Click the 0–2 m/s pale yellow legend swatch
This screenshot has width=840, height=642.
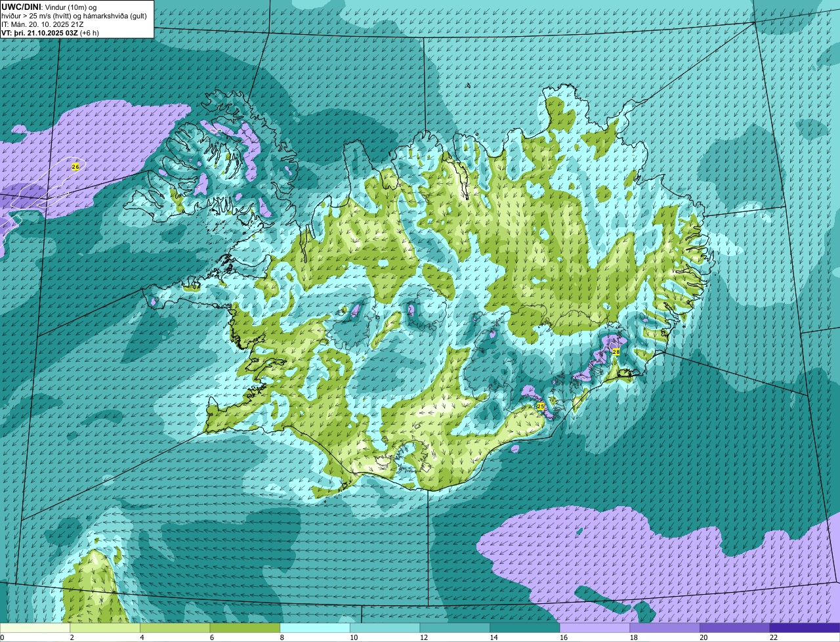[35, 628]
